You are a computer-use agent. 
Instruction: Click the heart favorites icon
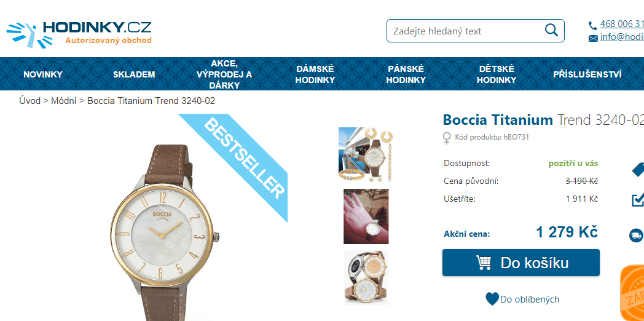coord(492,299)
